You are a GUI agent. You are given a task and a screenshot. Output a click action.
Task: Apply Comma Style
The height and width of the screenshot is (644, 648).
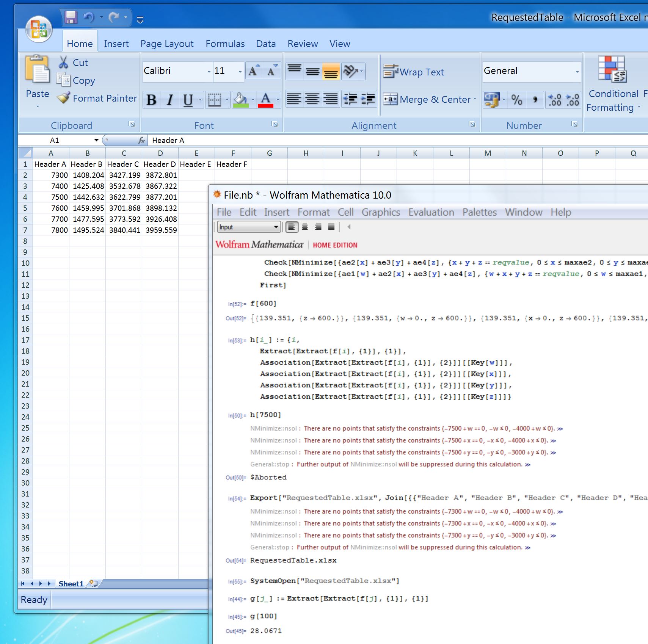[x=535, y=100]
